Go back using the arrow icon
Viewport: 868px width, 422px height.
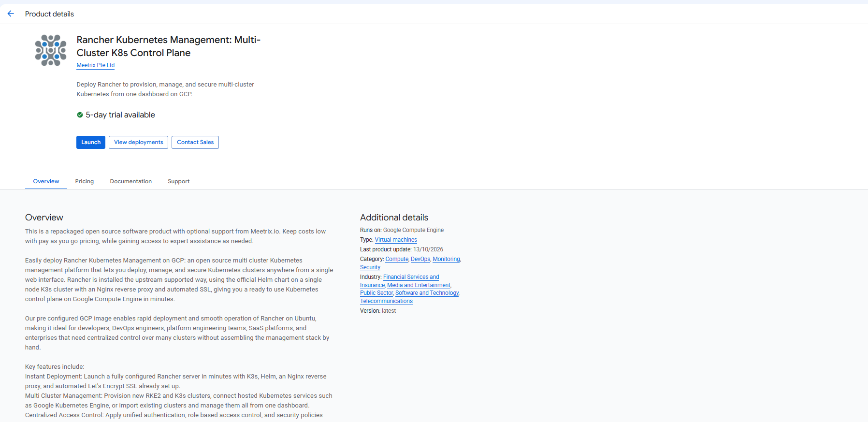(x=11, y=14)
